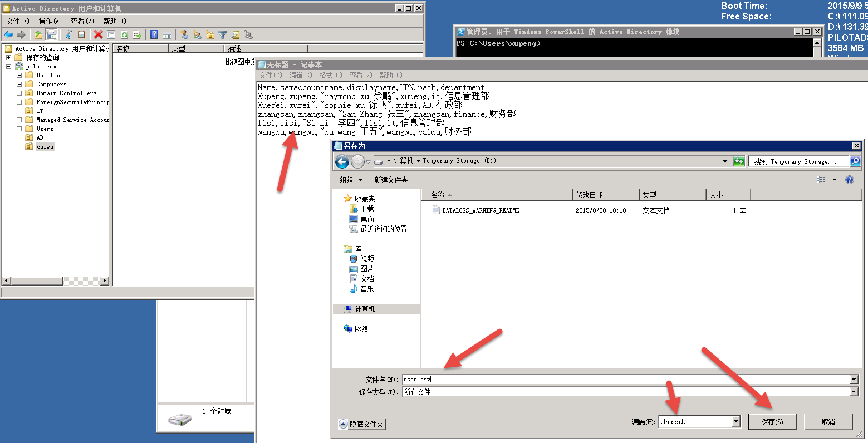Click the 类型 column header in AD
868x443 pixels.
coord(196,48)
